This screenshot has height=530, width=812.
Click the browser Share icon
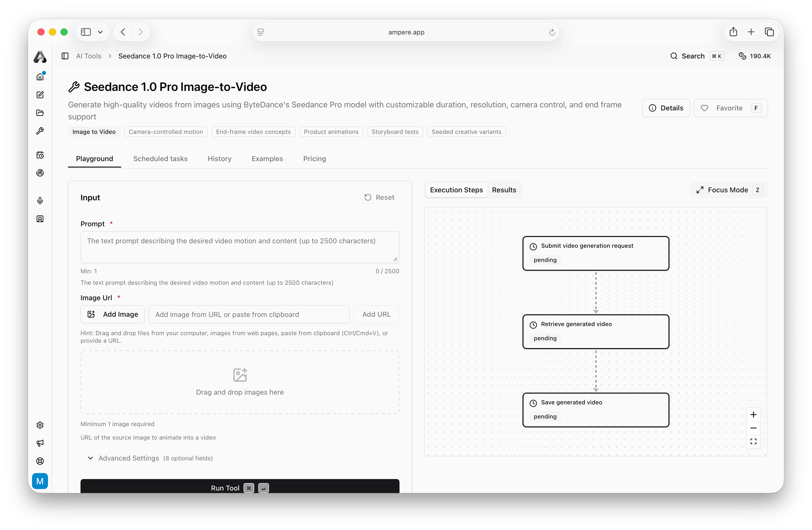733,32
